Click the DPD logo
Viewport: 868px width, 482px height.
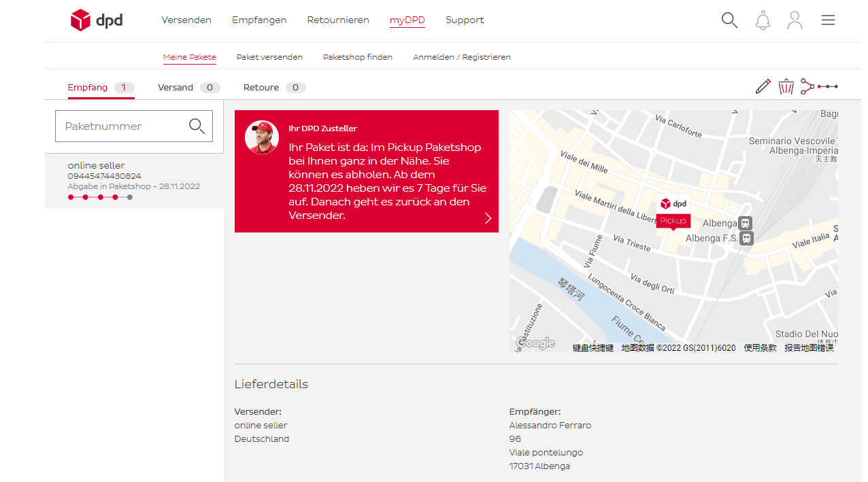point(97,20)
